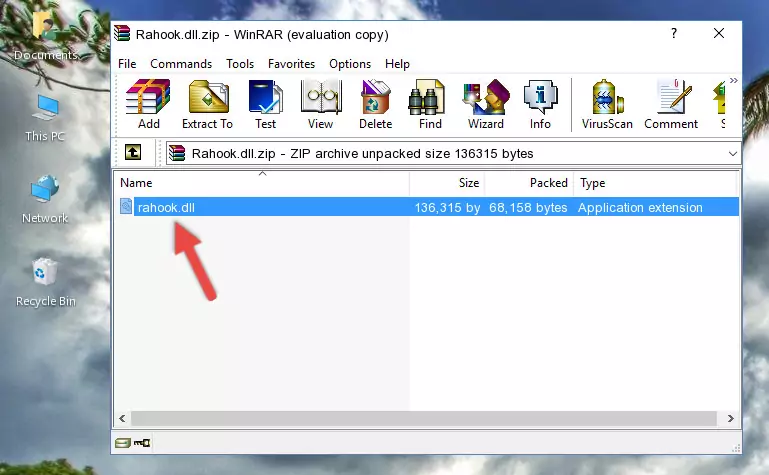Open the File menu
The image size is (769, 475).
click(127, 64)
